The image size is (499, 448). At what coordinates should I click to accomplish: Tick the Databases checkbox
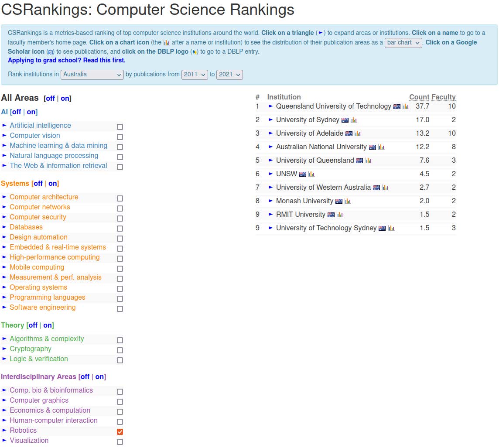[x=120, y=229]
